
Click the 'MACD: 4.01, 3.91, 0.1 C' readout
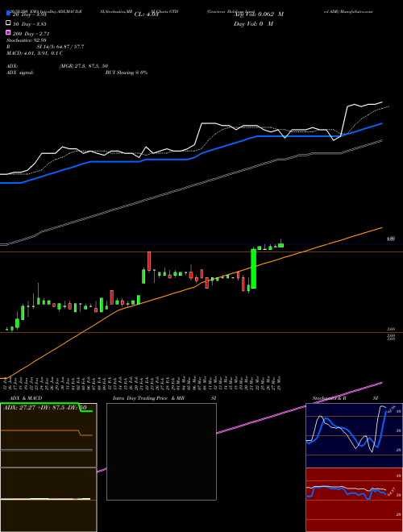pyautogui.click(x=35, y=53)
